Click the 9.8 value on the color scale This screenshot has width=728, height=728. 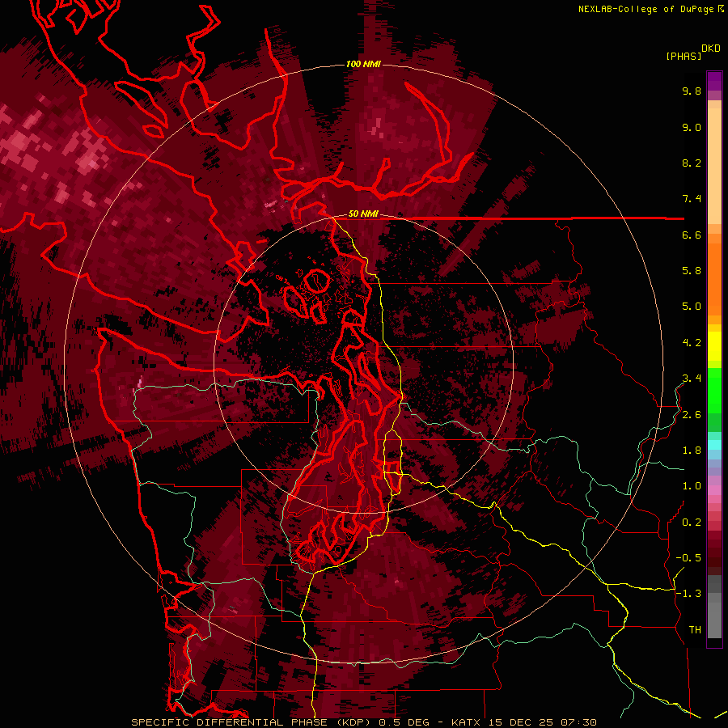(692, 91)
